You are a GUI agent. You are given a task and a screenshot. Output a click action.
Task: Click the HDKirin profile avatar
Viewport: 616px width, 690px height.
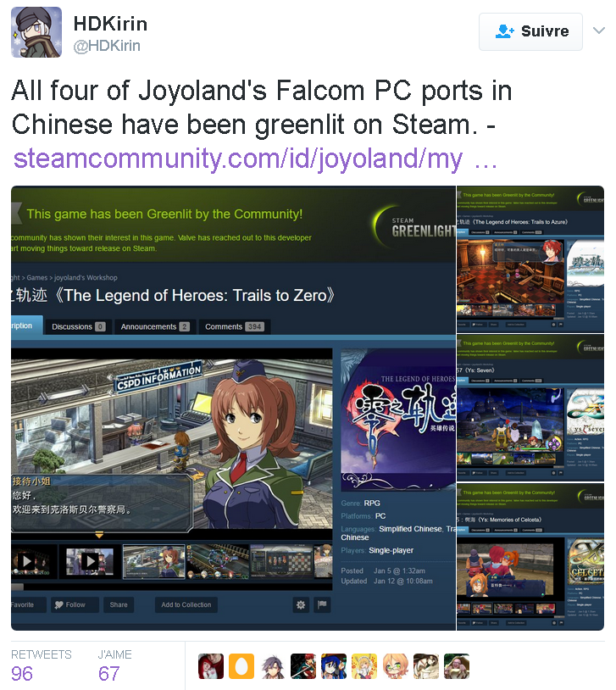[x=36, y=32]
